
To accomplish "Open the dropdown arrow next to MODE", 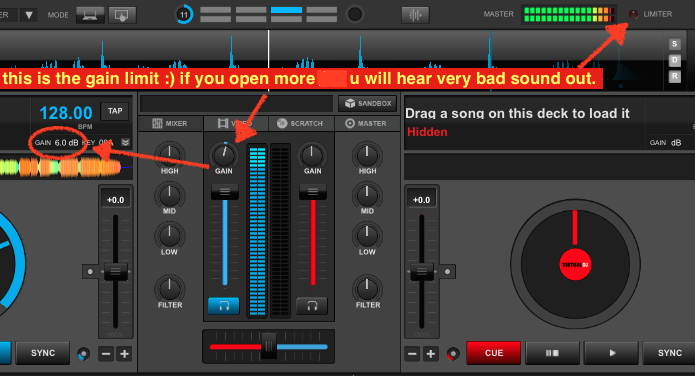I will pyautogui.click(x=29, y=15).
